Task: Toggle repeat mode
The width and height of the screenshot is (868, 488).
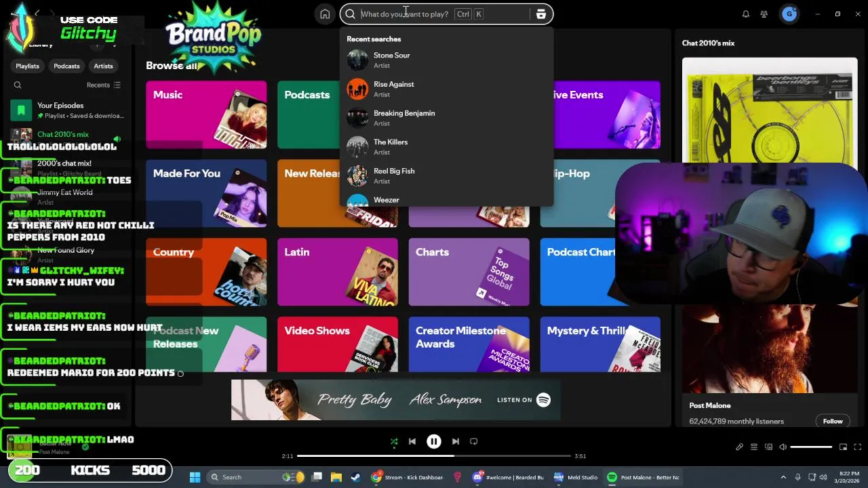Action: 474,441
